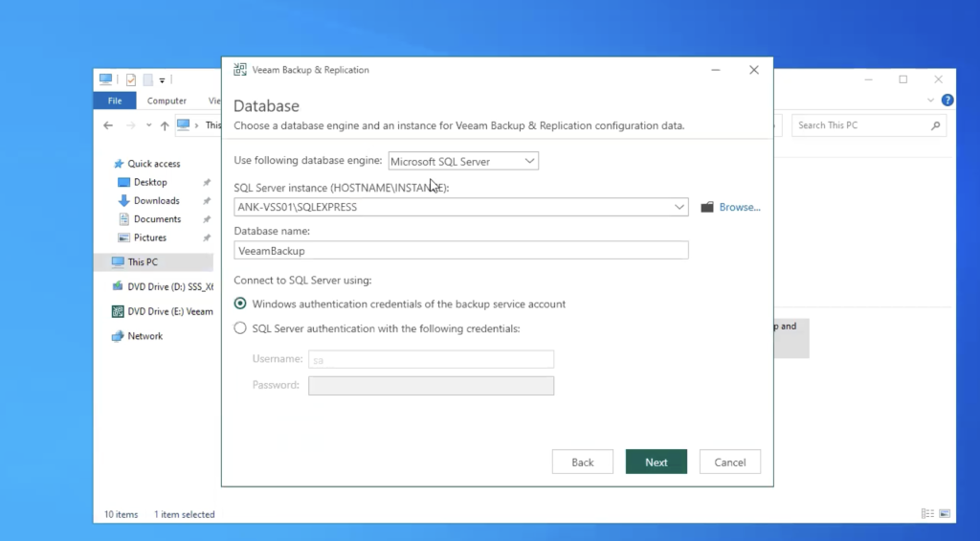This screenshot has height=541, width=980.
Task: Open recent locations dropdown arrow in Explorer
Action: [x=148, y=125]
